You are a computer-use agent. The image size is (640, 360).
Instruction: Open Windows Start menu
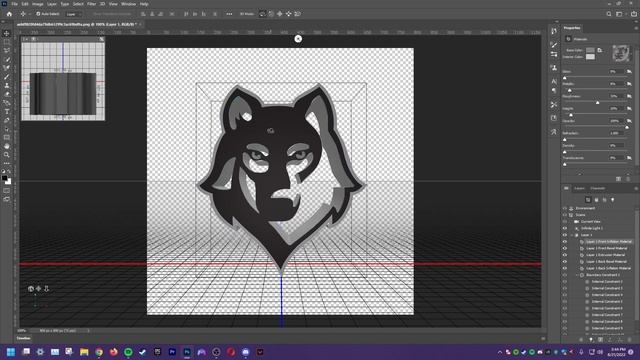click(x=11, y=352)
